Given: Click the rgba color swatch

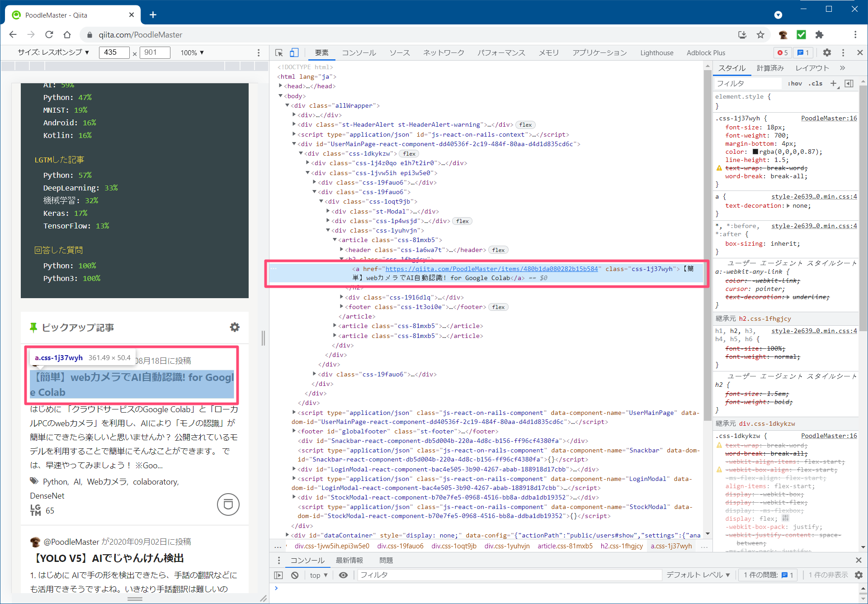Looking at the screenshot, I should [x=755, y=152].
